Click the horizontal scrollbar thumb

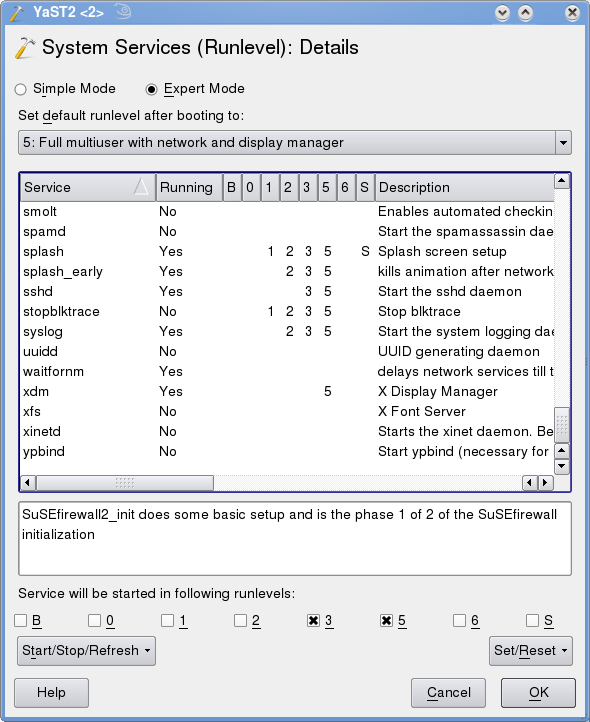[125, 483]
